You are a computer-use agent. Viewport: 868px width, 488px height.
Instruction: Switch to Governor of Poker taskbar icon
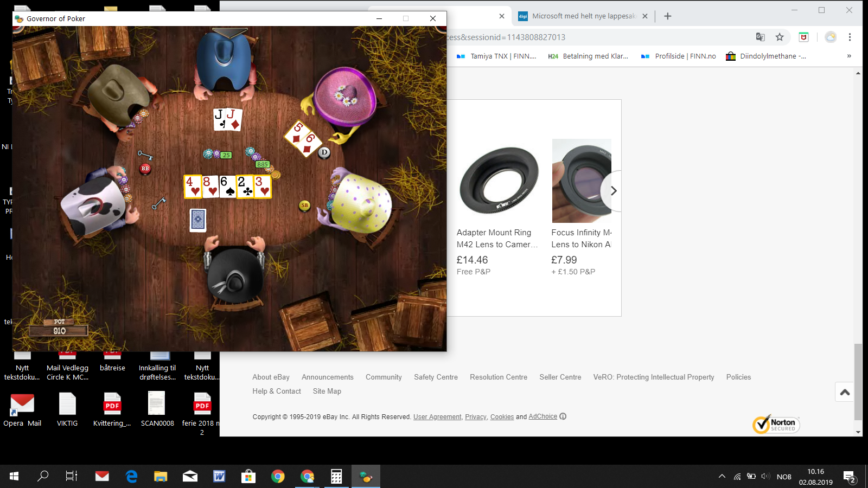coord(366,476)
